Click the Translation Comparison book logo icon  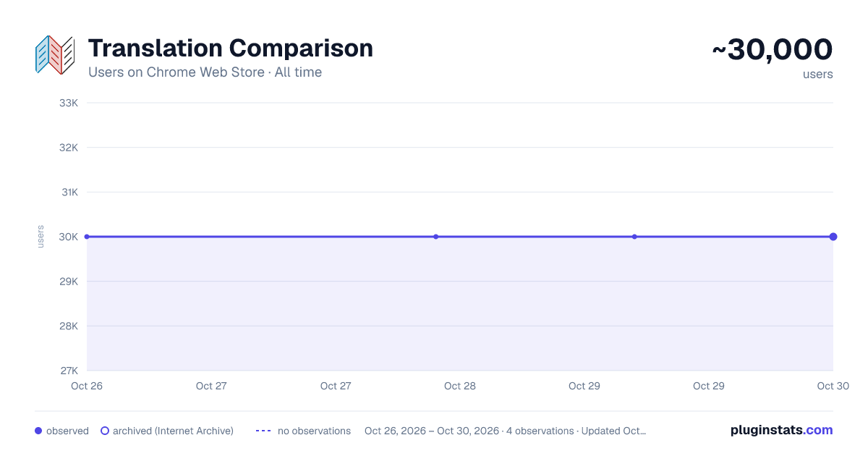coord(55,55)
